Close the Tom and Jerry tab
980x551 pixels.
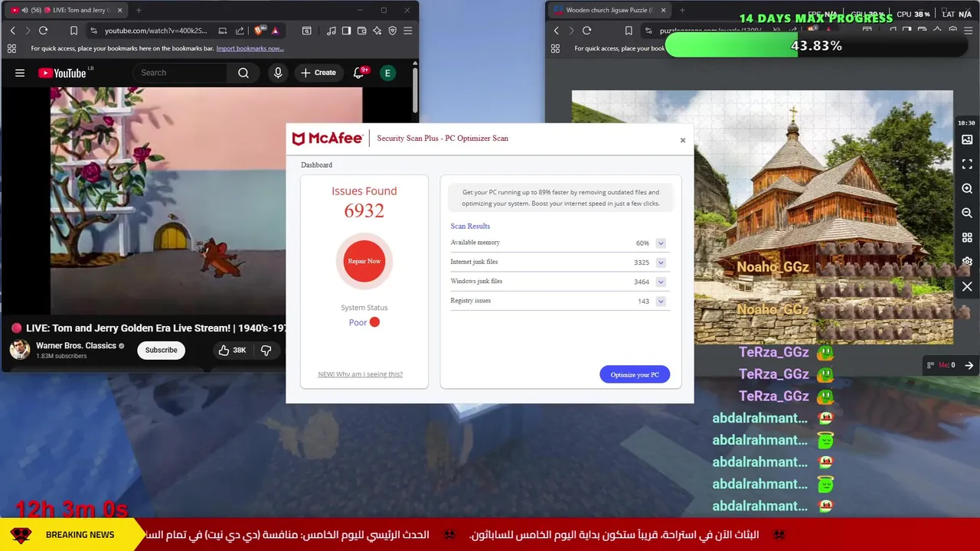[119, 10]
